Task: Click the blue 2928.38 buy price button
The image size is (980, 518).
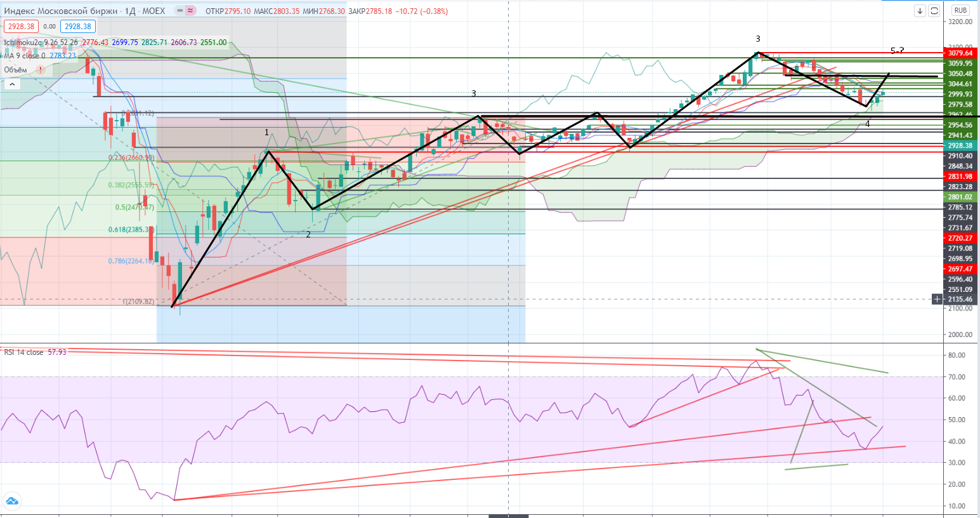Action: pos(78,27)
